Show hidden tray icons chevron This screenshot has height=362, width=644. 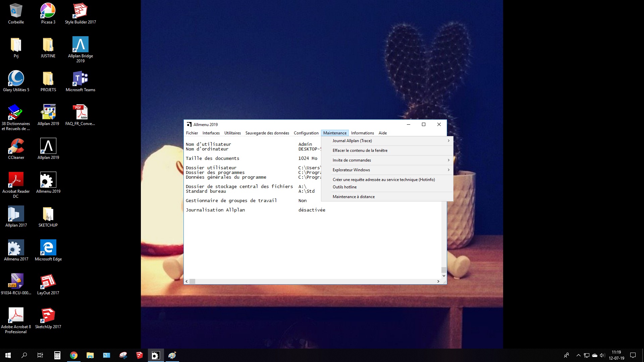click(x=578, y=355)
